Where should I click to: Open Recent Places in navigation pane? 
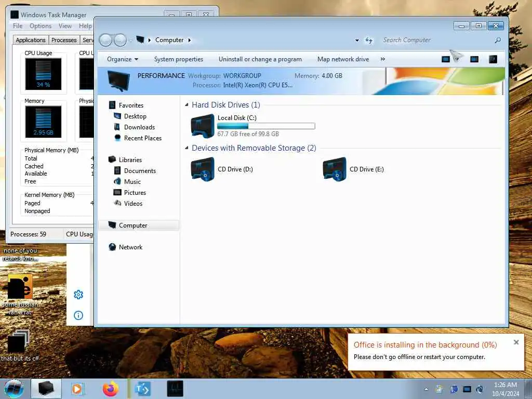tap(143, 138)
